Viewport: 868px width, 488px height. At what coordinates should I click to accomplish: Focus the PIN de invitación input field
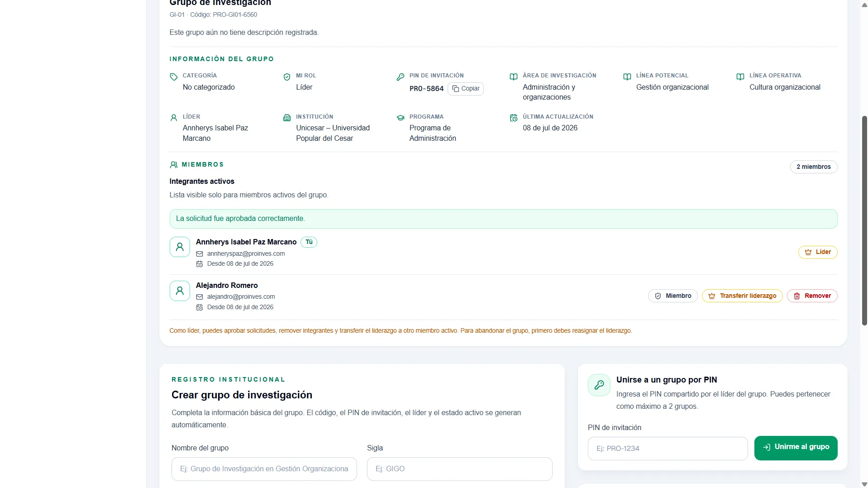click(x=668, y=449)
